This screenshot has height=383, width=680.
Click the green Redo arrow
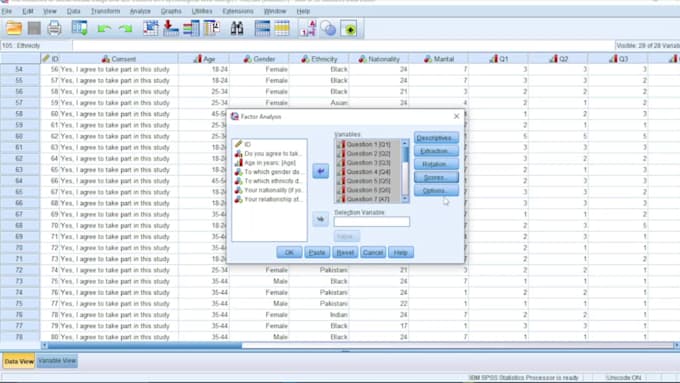pos(126,29)
